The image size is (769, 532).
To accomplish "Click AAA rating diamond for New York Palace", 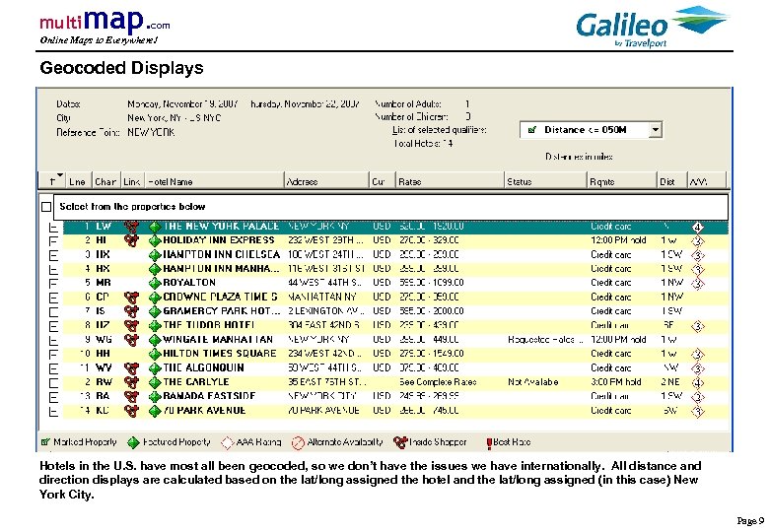I will [x=697, y=228].
